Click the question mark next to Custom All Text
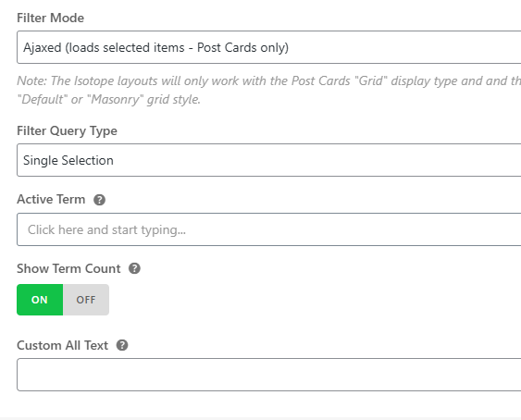 click(x=122, y=345)
